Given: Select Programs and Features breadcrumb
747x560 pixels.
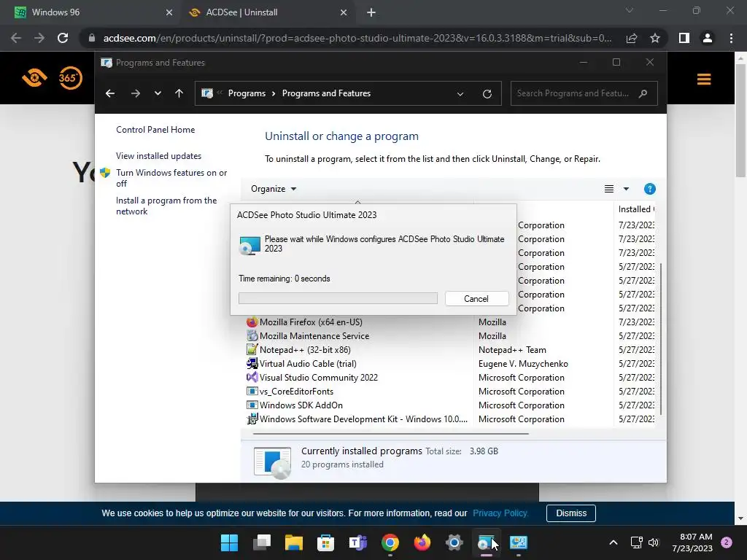Looking at the screenshot, I should click(326, 93).
